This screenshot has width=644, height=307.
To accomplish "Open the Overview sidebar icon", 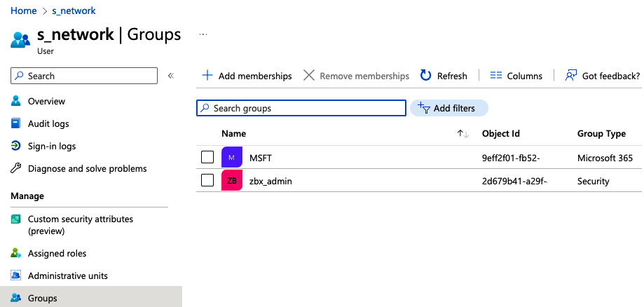I will click(x=15, y=101).
